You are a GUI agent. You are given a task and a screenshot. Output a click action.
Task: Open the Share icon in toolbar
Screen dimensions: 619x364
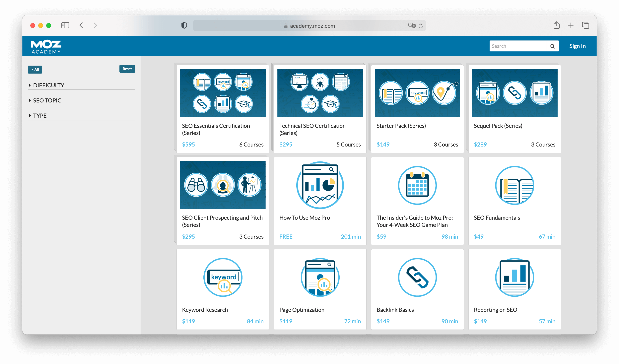[x=556, y=25]
